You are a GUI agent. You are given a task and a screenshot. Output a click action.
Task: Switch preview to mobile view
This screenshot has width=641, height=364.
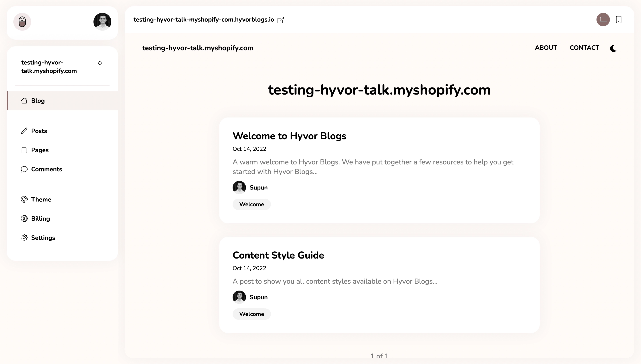click(x=619, y=20)
